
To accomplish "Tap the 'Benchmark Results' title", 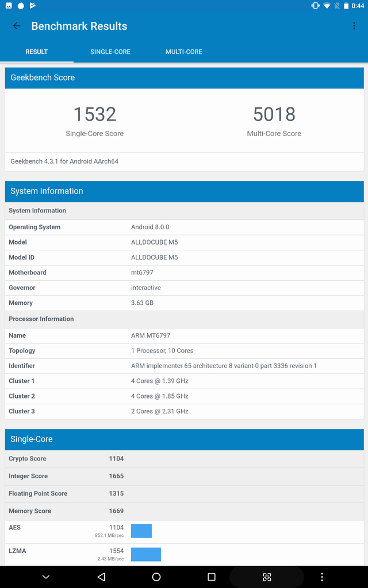I will [x=79, y=26].
